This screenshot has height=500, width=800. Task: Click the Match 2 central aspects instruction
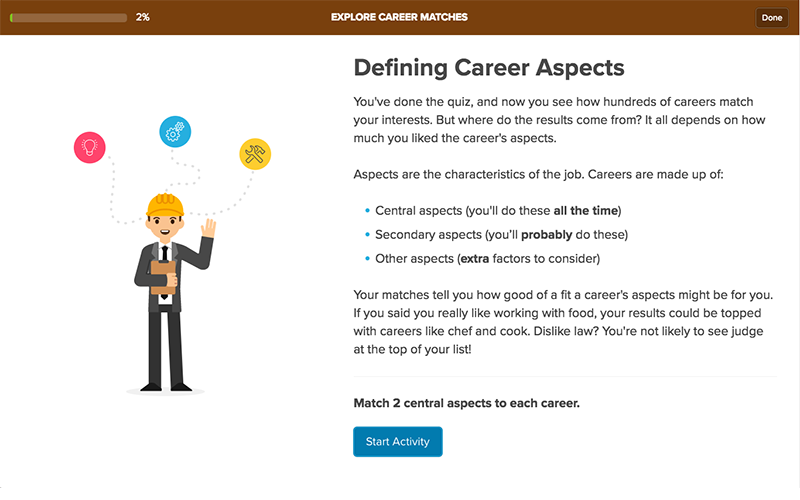click(466, 403)
